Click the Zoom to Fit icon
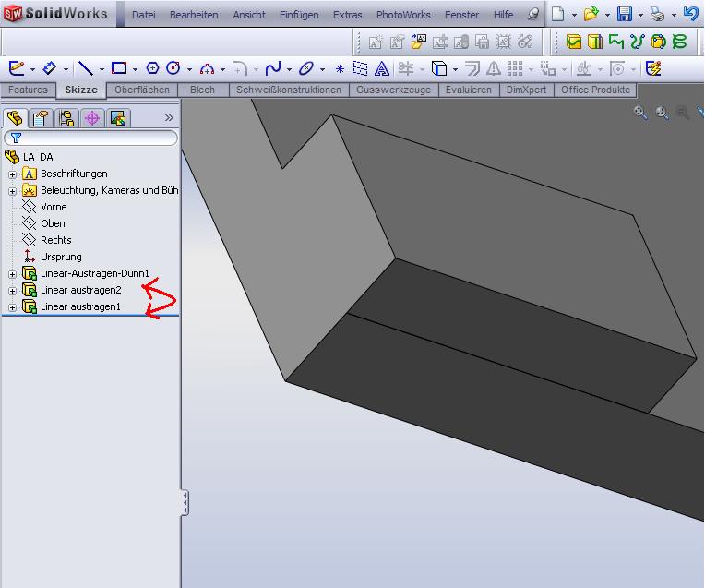Viewport: 705px width, 588px height. [x=639, y=113]
